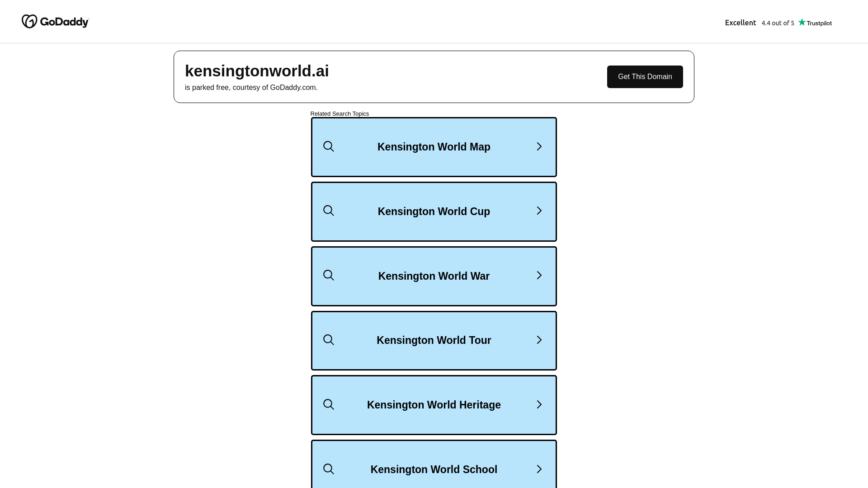Click search icon beside Kensington World War

pyautogui.click(x=329, y=275)
